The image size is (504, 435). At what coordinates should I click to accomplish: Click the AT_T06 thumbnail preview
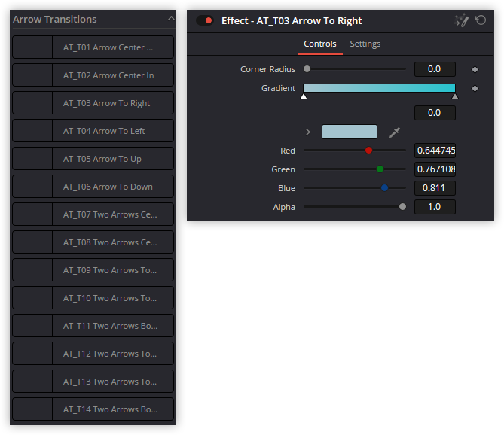(x=32, y=187)
